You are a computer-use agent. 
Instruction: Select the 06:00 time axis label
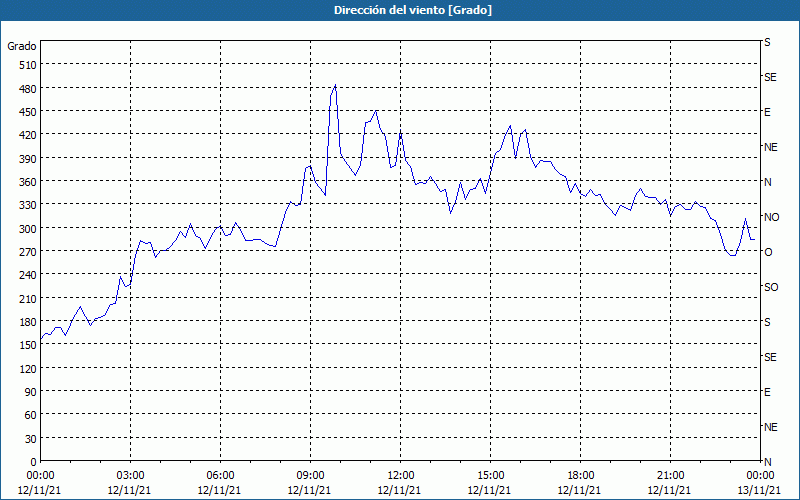point(220,476)
